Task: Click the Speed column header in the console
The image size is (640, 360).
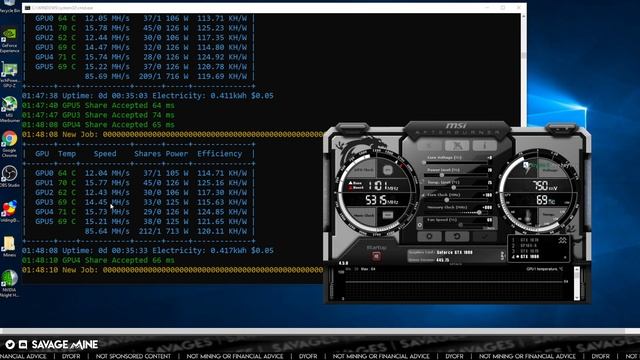Action: [105, 154]
